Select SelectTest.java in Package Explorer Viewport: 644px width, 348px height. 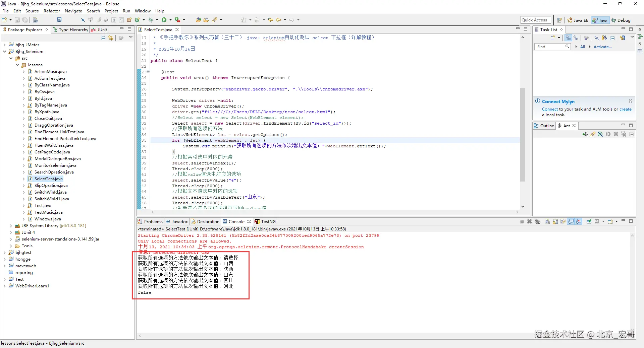pyautogui.click(x=48, y=179)
